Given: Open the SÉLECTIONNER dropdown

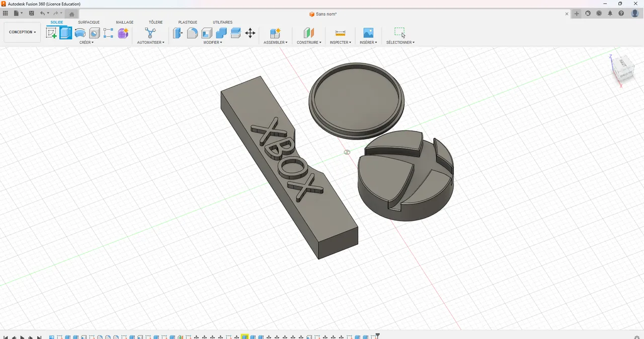Looking at the screenshot, I should 400,42.
